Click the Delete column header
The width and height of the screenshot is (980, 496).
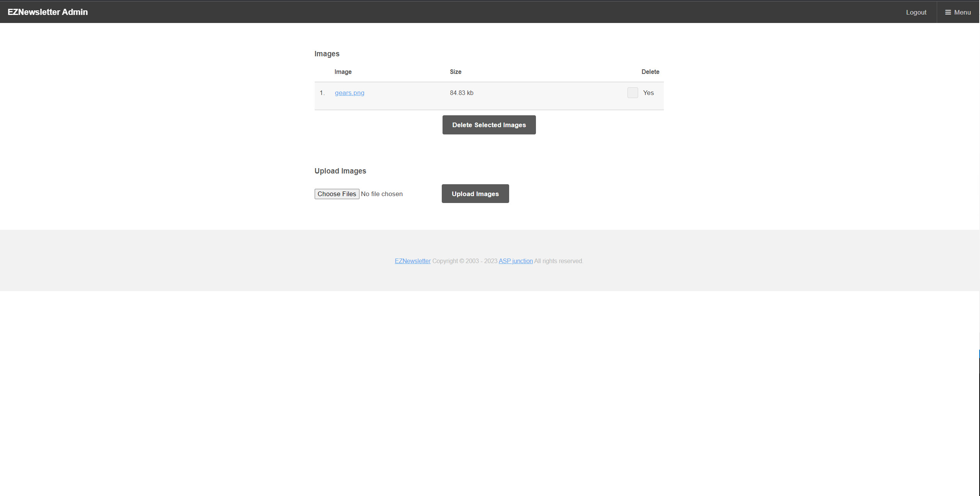point(650,72)
